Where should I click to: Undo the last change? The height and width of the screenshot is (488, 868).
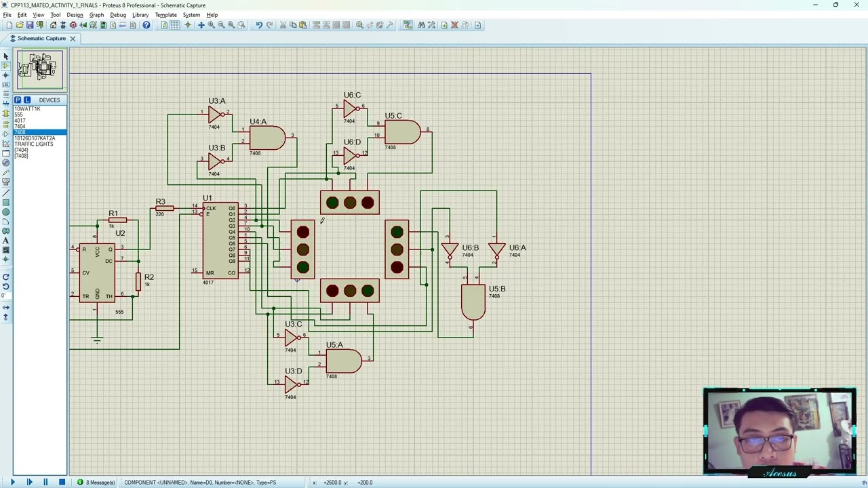259,25
